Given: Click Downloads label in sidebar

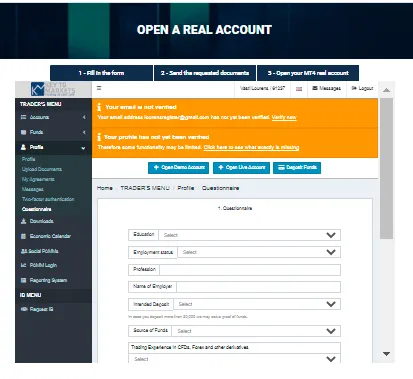Looking at the screenshot, I should (41, 221).
